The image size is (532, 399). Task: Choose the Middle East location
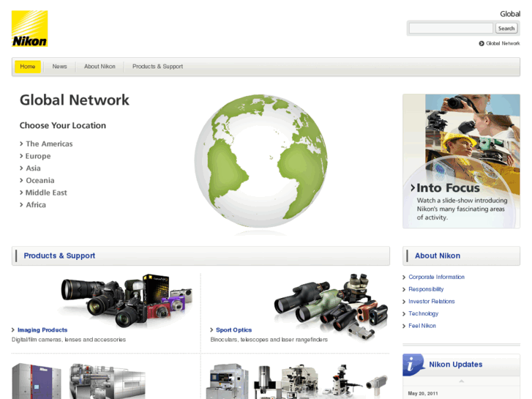[x=46, y=193]
